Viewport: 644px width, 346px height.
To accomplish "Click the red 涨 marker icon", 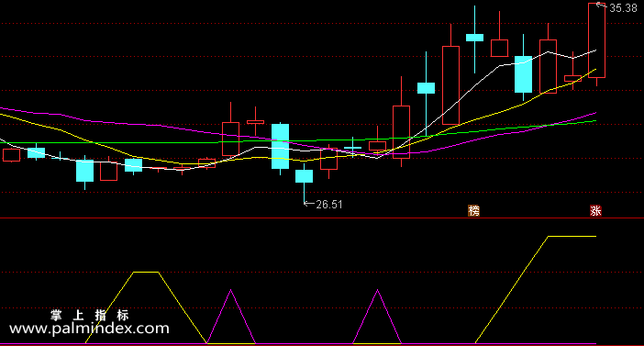I will pyautogui.click(x=596, y=211).
